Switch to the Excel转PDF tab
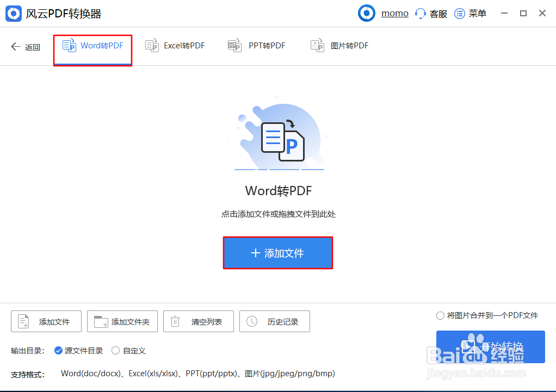Viewport: 556px width, 392px height. (175, 46)
